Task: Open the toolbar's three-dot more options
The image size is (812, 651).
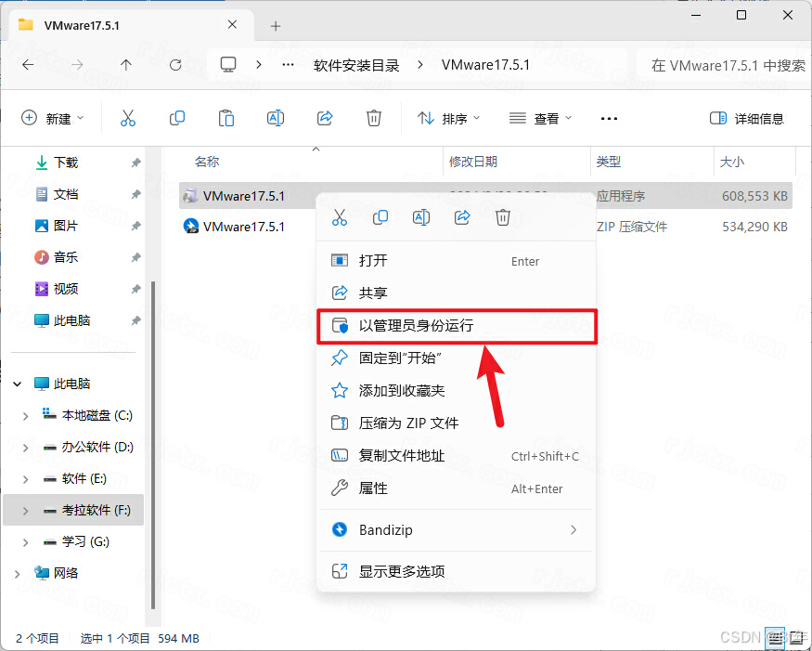Action: tap(609, 119)
